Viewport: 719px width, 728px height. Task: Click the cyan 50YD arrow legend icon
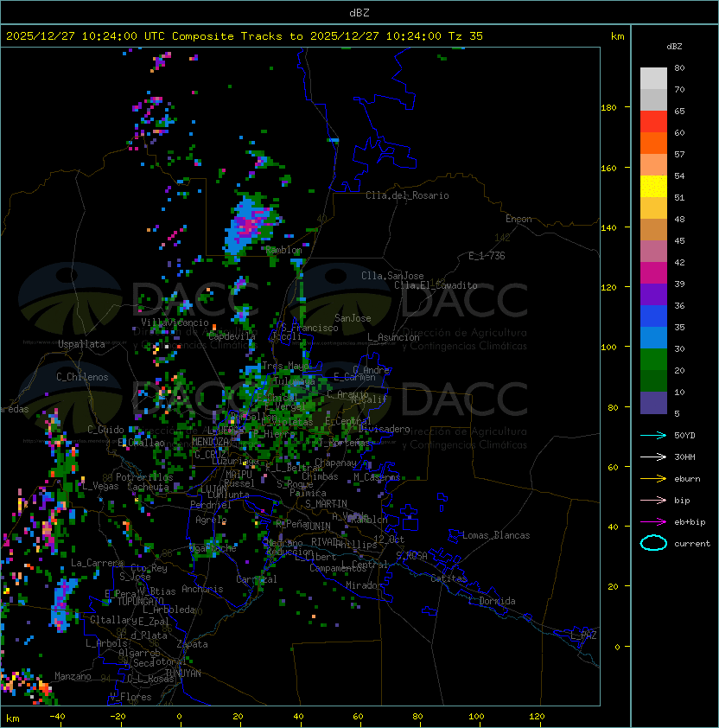point(653,436)
